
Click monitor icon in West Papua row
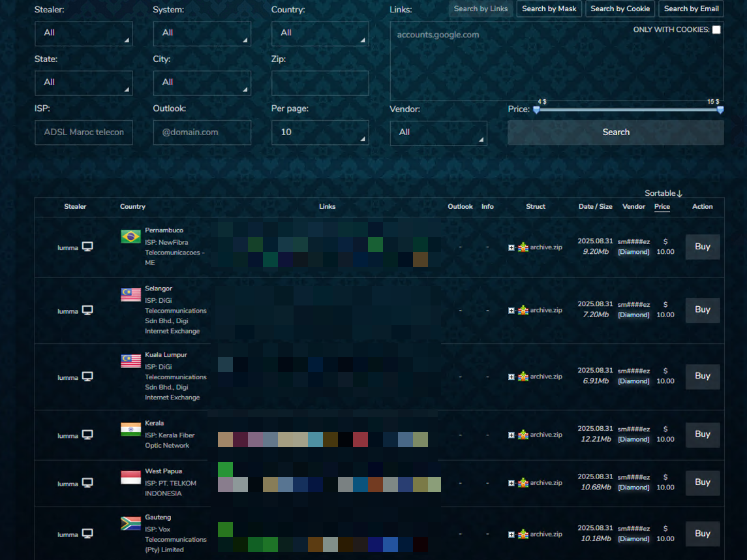click(x=87, y=483)
